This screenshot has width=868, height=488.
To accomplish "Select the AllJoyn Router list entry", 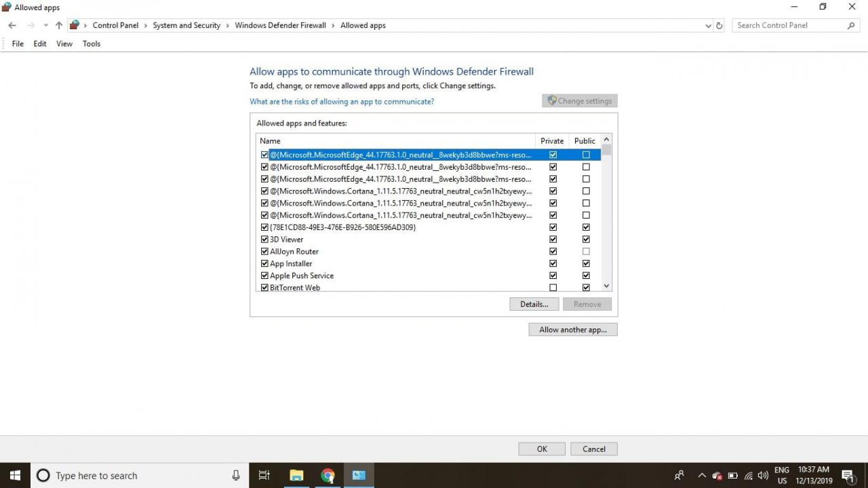I will (x=429, y=251).
